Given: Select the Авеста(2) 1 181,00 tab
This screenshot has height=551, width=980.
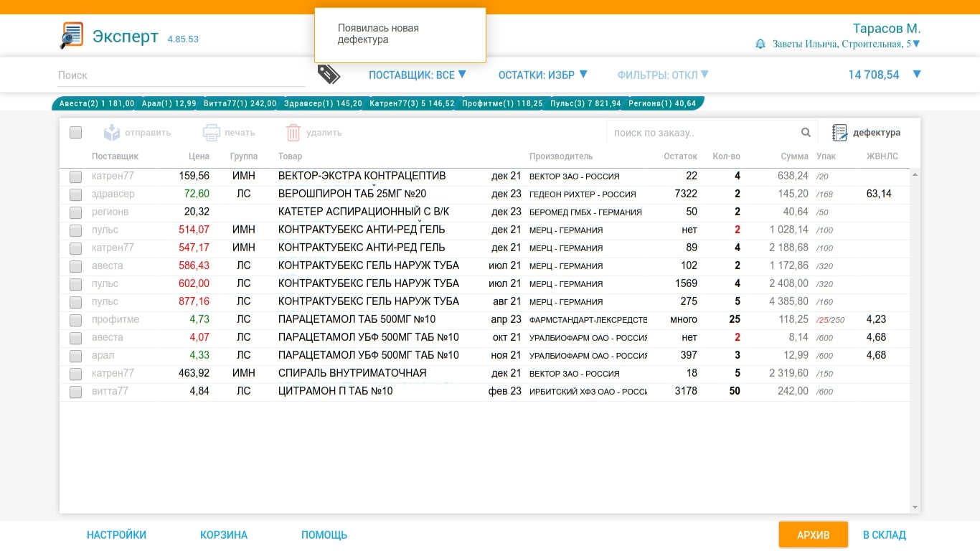Looking at the screenshot, I should click(96, 103).
